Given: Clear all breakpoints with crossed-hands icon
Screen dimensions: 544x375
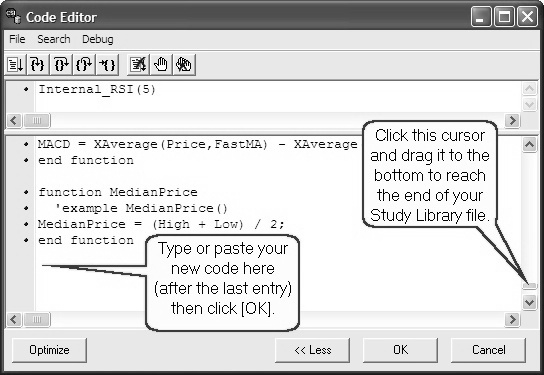Looking at the screenshot, I should [x=184, y=65].
